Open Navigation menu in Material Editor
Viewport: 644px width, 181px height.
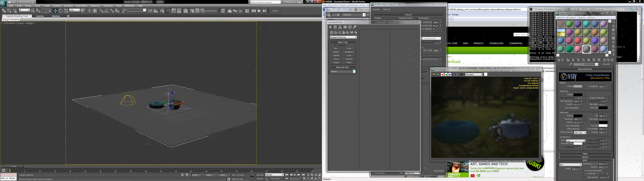click(571, 18)
